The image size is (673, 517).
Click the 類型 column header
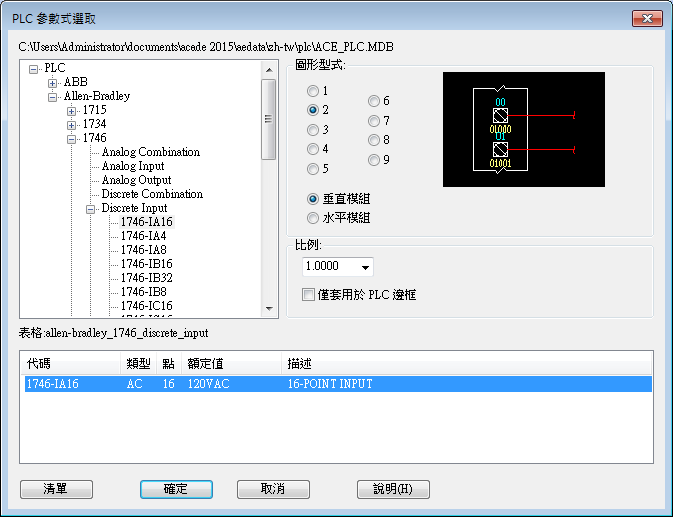[139, 364]
